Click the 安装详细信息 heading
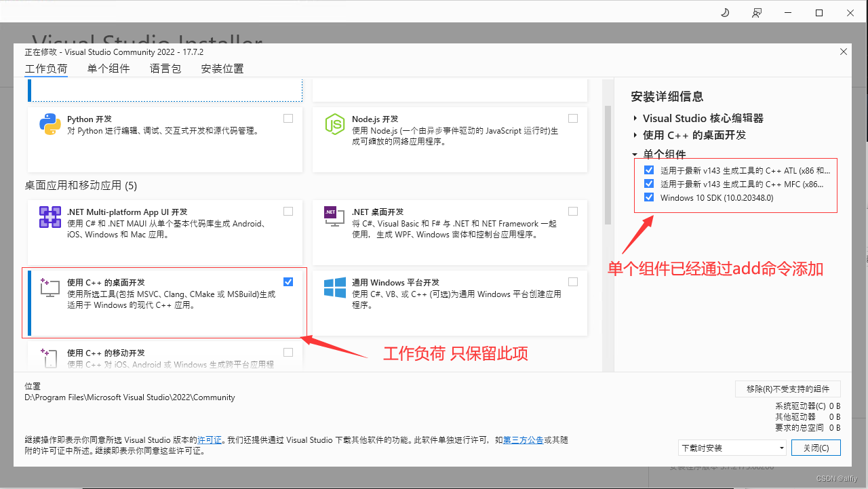 [x=667, y=96]
